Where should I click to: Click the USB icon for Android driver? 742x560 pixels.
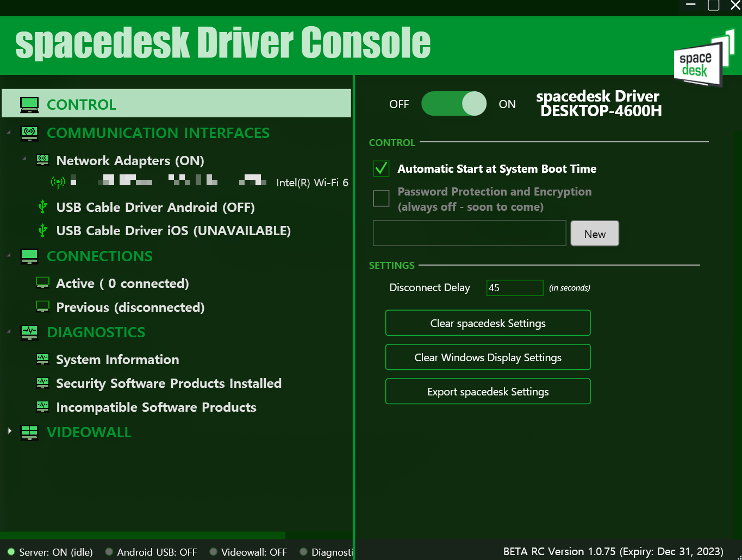click(x=42, y=207)
